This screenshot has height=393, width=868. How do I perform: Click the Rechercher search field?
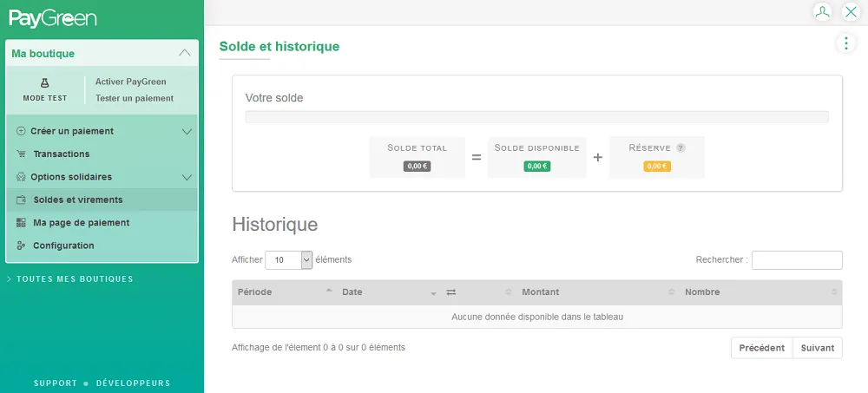(x=796, y=260)
